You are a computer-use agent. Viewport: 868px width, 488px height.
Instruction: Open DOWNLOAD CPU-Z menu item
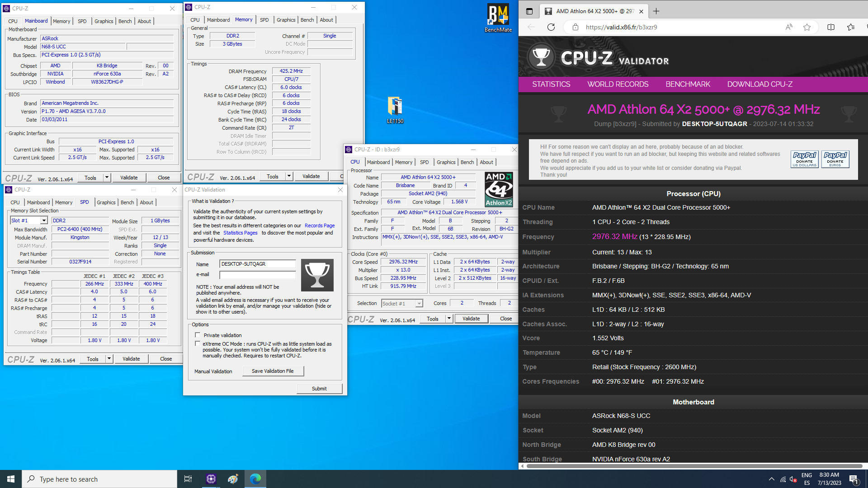[x=759, y=84]
